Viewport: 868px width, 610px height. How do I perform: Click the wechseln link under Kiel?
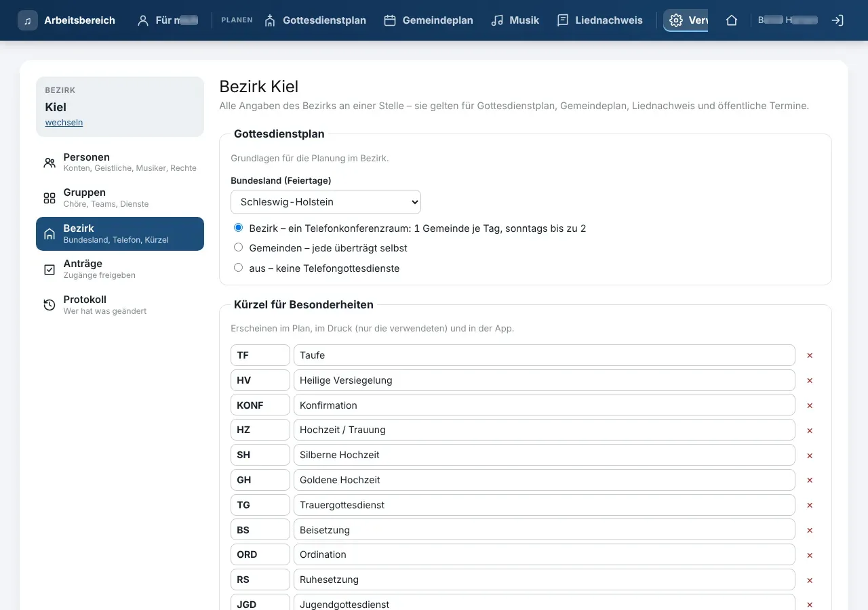(x=64, y=123)
